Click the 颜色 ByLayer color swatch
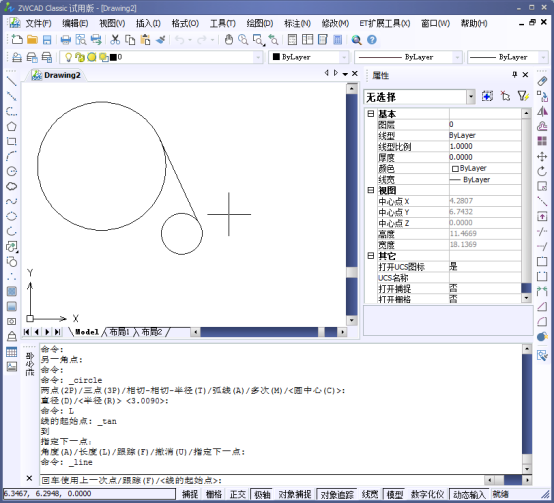This screenshot has height=503, width=554. (455, 168)
